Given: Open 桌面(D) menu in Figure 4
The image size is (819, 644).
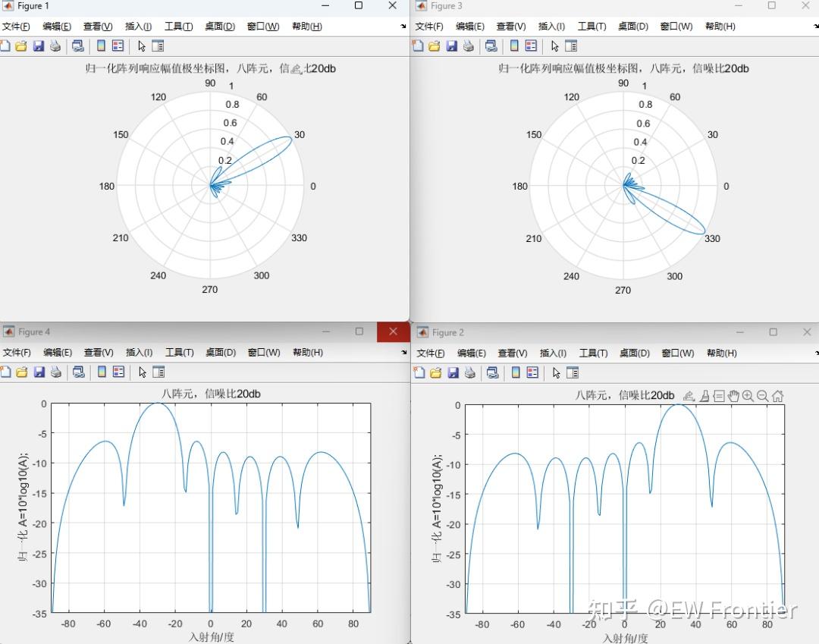Looking at the screenshot, I should tap(221, 353).
